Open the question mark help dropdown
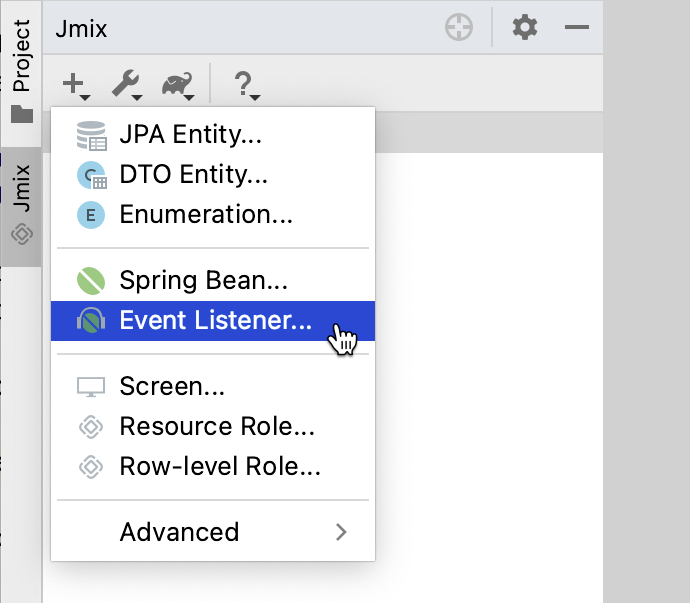Image resolution: width=690 pixels, height=603 pixels. point(246,85)
